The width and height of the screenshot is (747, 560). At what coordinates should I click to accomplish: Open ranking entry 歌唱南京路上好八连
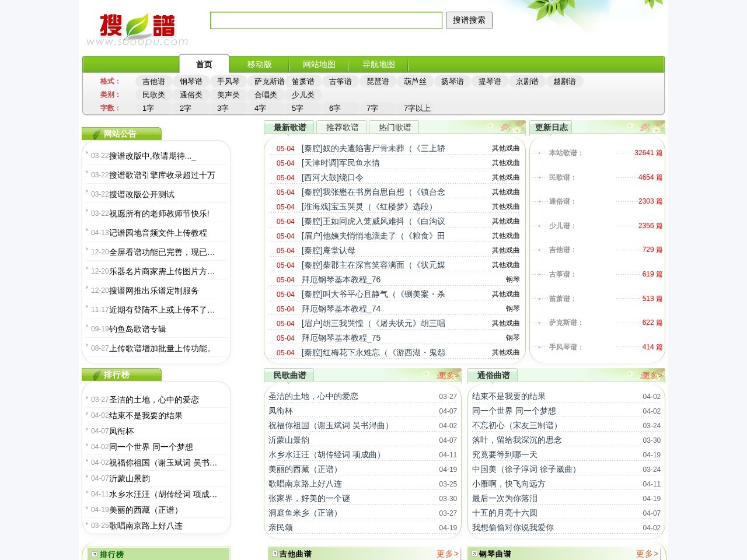pos(146,526)
